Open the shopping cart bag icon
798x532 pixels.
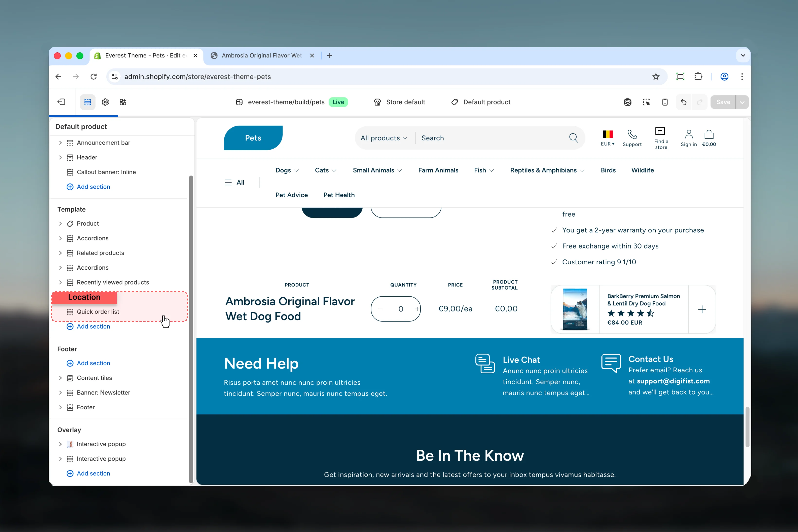coord(709,134)
